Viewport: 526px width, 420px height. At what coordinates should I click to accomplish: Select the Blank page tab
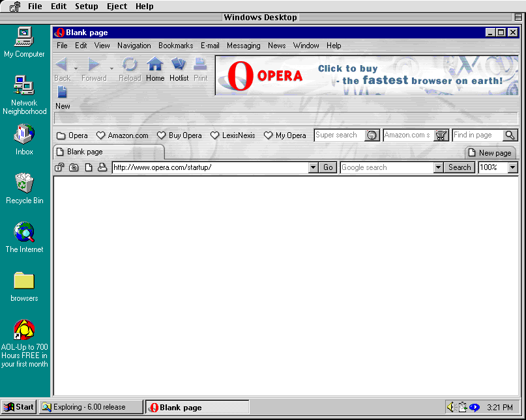pyautogui.click(x=108, y=152)
